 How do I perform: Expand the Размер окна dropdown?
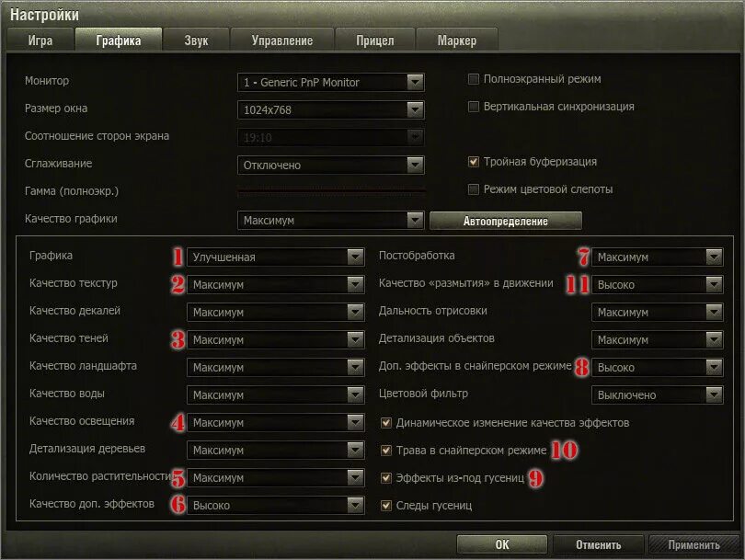331,109
